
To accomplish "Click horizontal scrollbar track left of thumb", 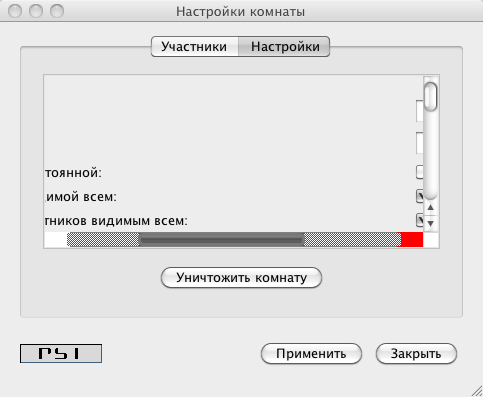I will (103, 240).
